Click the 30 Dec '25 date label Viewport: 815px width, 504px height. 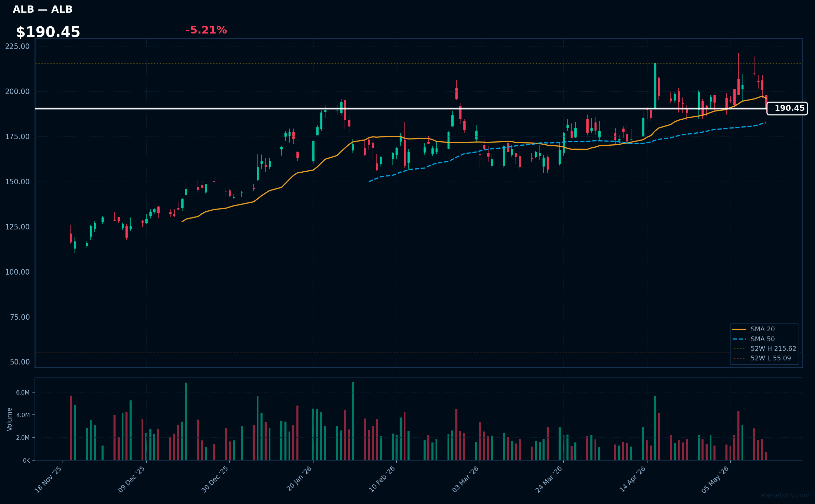tap(215, 479)
